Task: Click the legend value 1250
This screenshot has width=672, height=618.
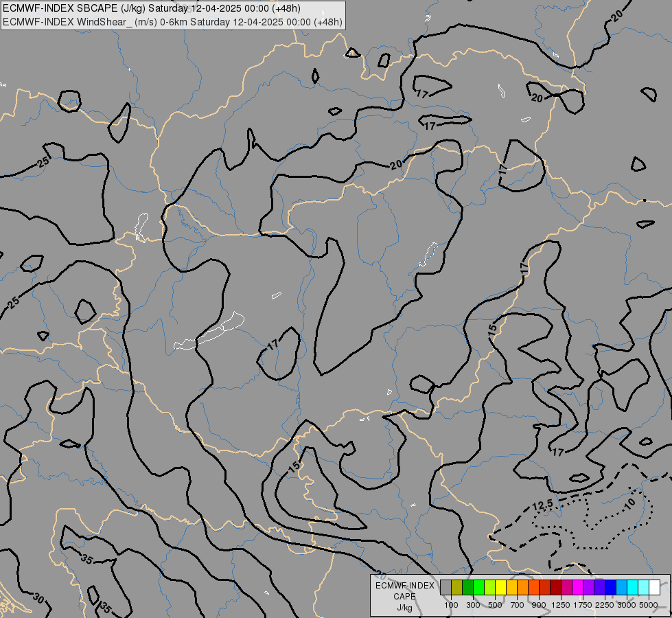Action: pyautogui.click(x=561, y=605)
